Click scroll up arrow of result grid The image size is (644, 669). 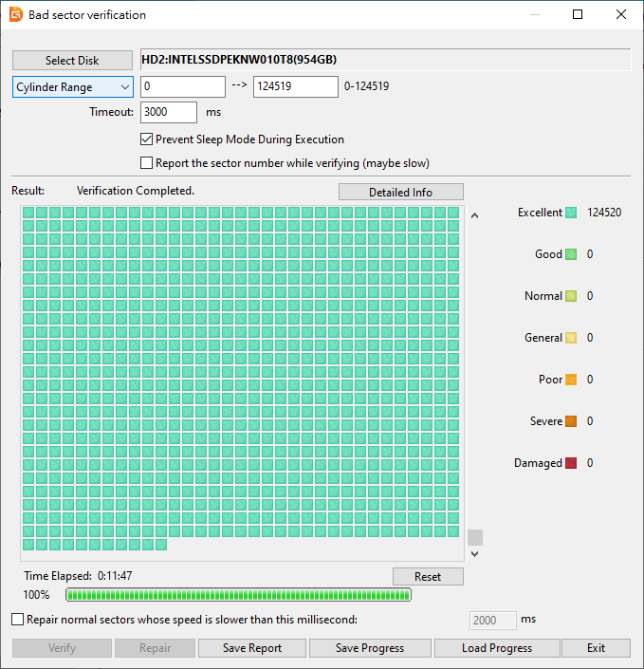[474, 216]
